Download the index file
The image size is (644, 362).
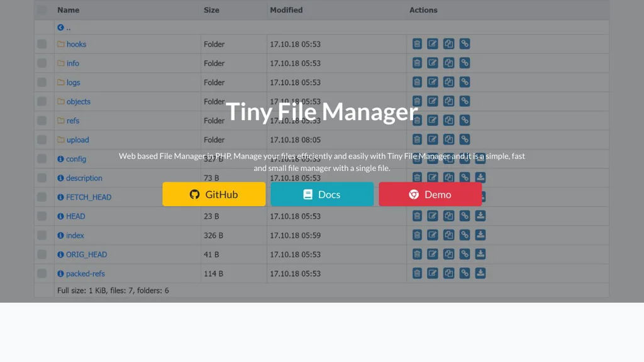480,235
